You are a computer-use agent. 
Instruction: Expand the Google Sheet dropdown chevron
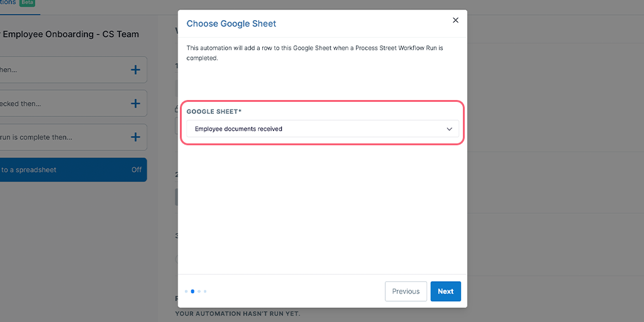tap(449, 129)
